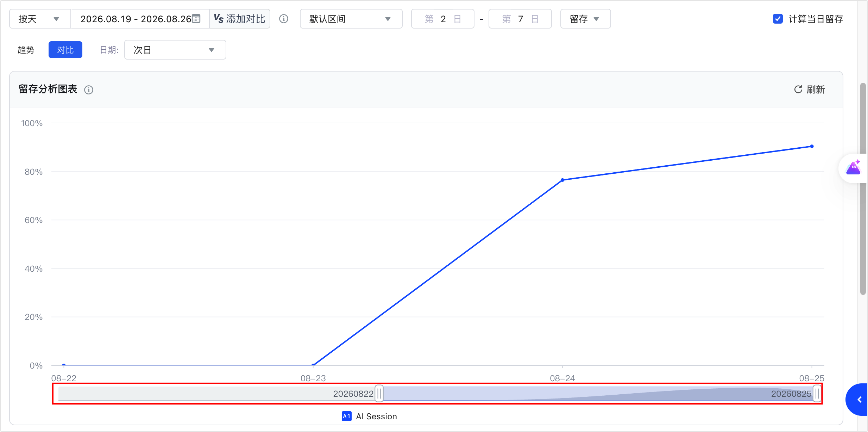Open the 按天 granularity dropdown
Image resolution: width=868 pixels, height=432 pixels.
(40, 19)
